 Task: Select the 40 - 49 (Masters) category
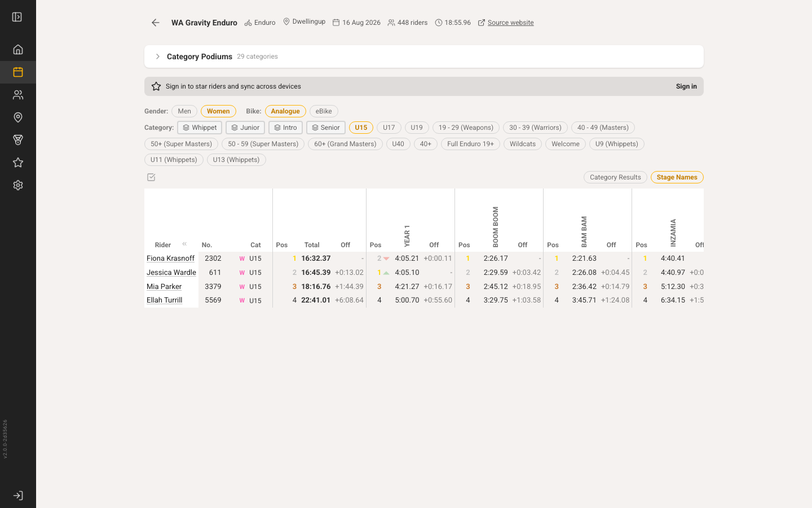click(x=603, y=128)
